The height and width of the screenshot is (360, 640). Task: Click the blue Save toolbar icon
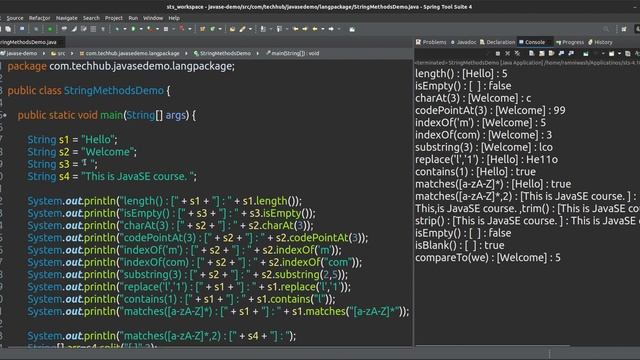pos(22,29)
